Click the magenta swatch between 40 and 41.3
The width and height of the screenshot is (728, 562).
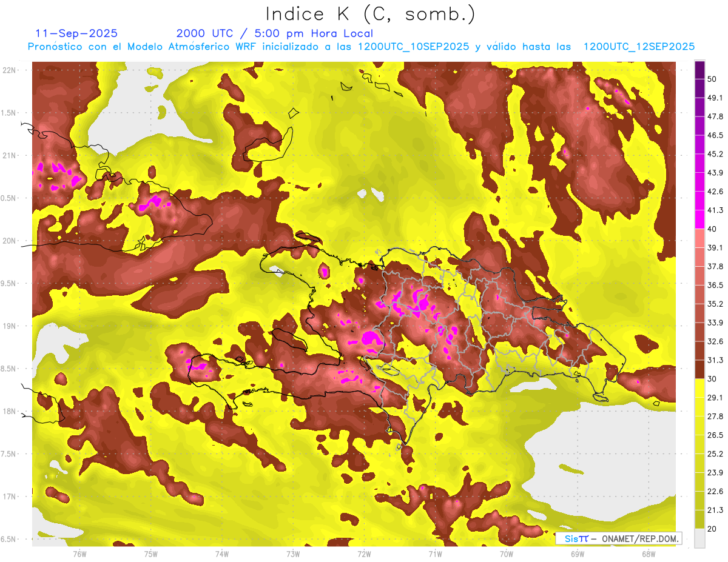699,219
